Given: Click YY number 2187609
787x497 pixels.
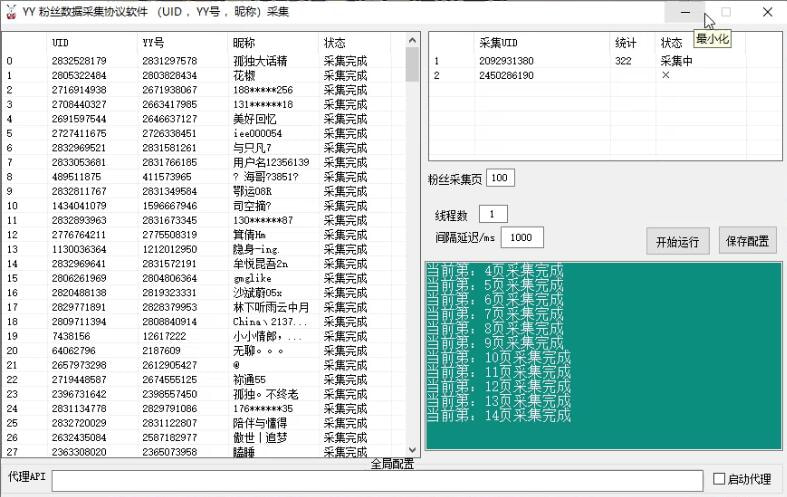Looking at the screenshot, I should coord(161,350).
